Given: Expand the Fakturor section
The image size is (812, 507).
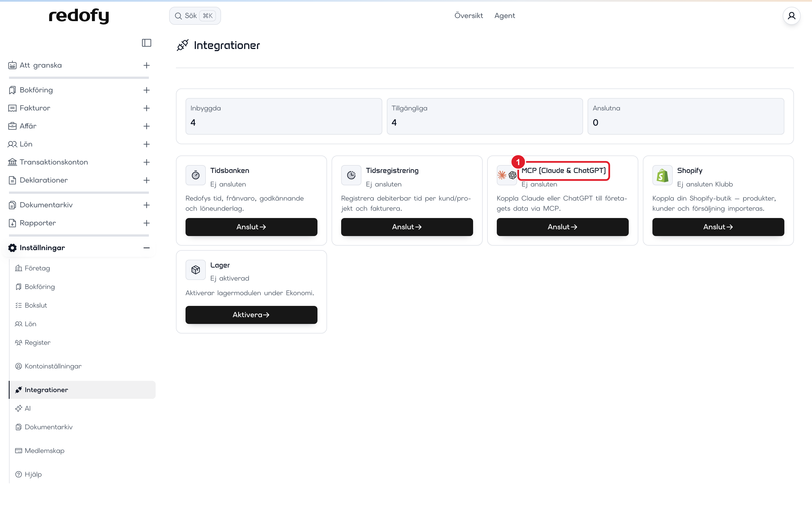Looking at the screenshot, I should click(146, 108).
